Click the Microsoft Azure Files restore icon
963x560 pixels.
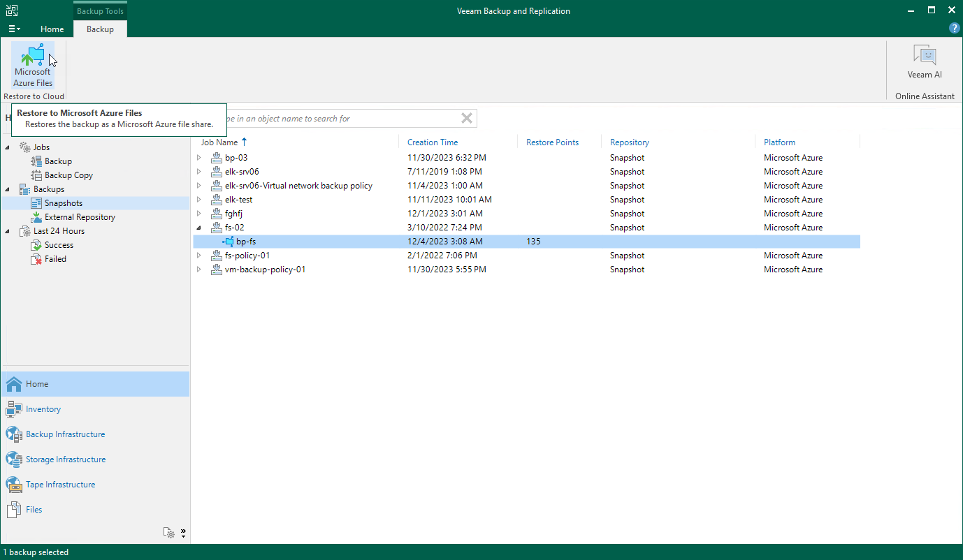tap(32, 54)
